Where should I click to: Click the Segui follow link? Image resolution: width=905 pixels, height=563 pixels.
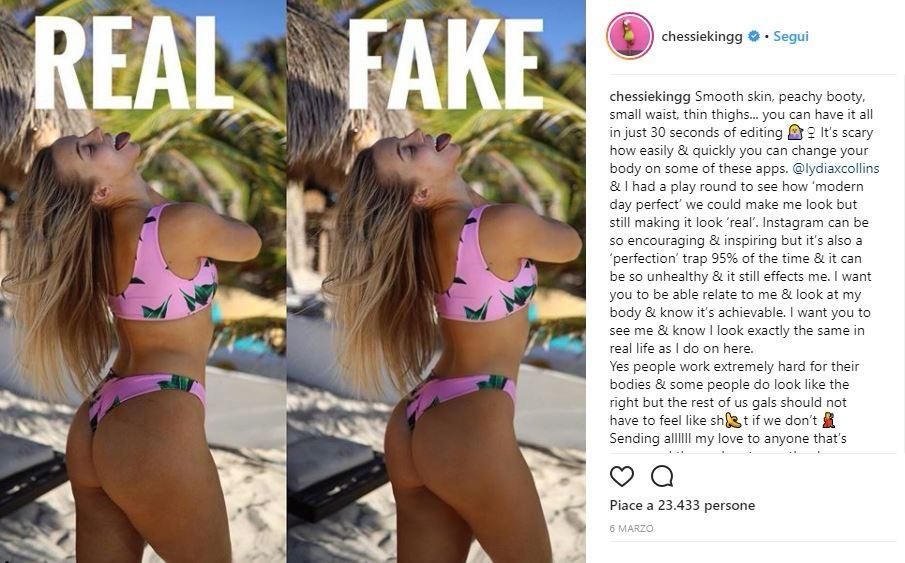791,36
